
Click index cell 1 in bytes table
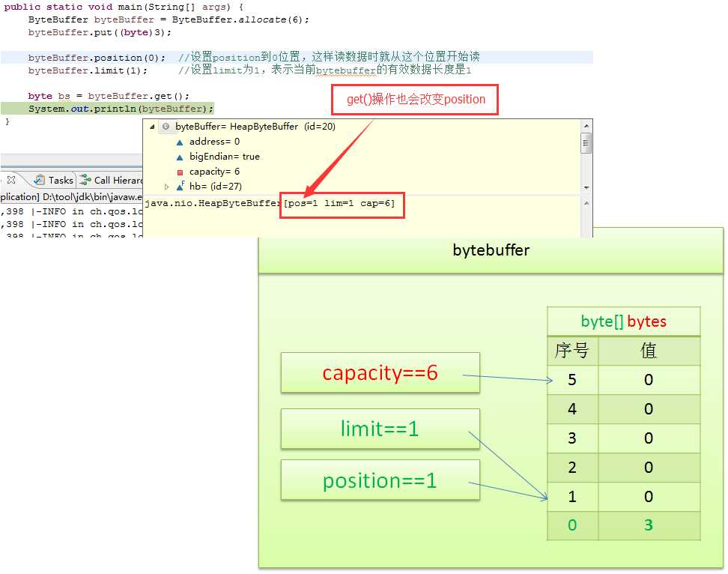point(572,497)
